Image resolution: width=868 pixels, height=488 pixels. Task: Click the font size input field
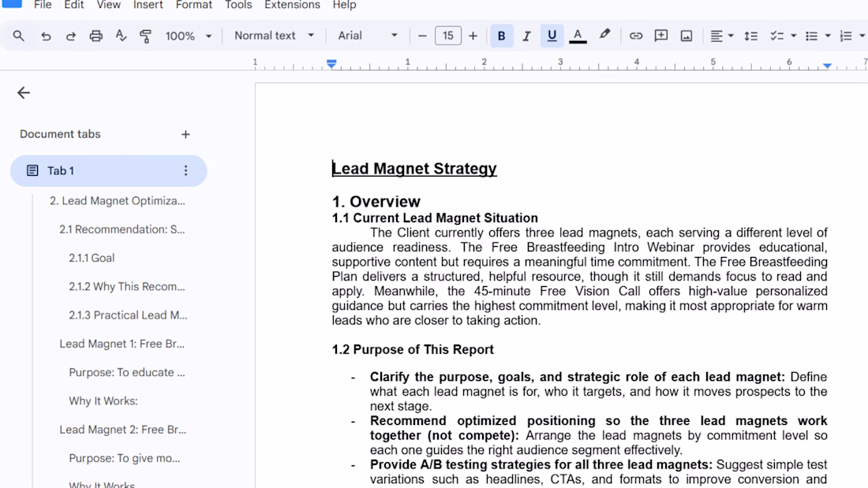click(x=447, y=36)
